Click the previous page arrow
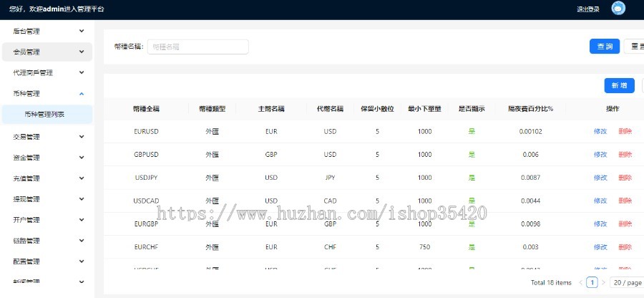The width and height of the screenshot is (644, 298). pyautogui.click(x=581, y=282)
